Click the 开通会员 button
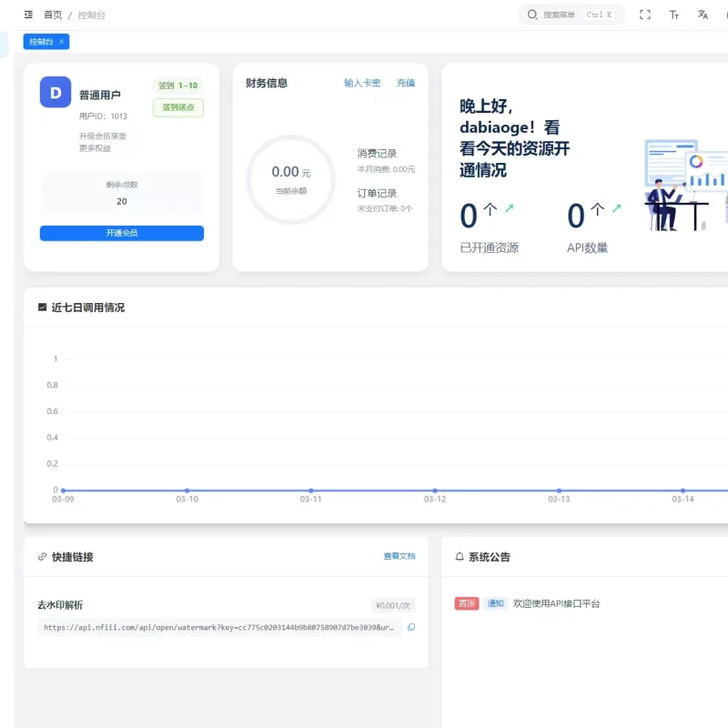The height and width of the screenshot is (728, 728). click(122, 233)
